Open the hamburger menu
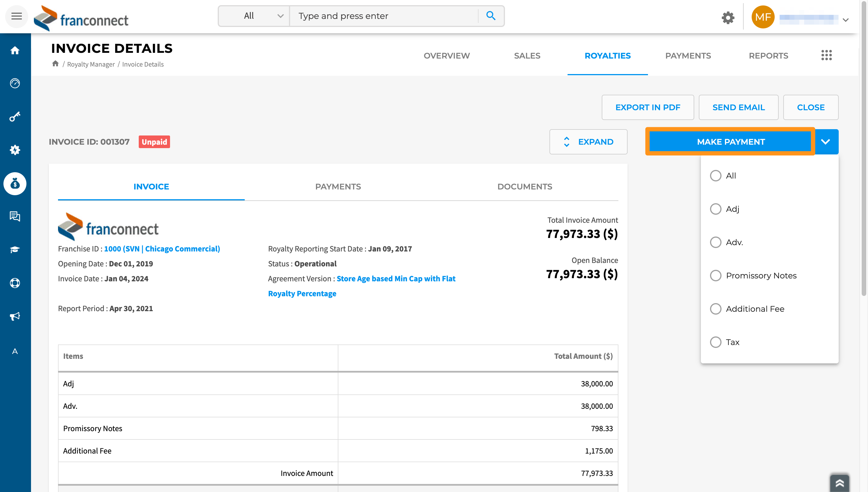The height and width of the screenshot is (492, 868). [16, 16]
